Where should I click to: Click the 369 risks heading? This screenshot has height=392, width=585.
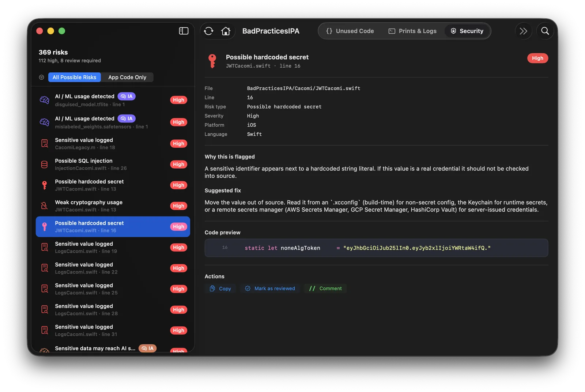[53, 52]
